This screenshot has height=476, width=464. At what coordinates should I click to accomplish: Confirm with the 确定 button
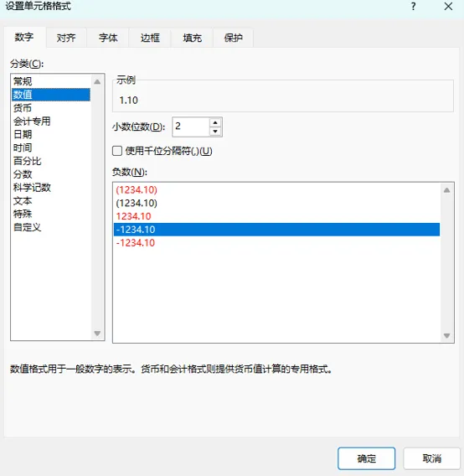(x=366, y=458)
